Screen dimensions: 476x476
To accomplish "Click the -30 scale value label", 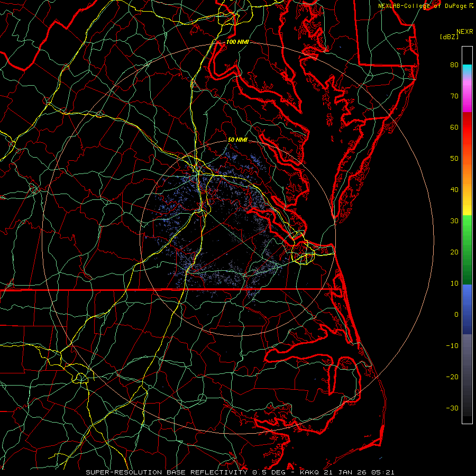I will click(x=452, y=408).
